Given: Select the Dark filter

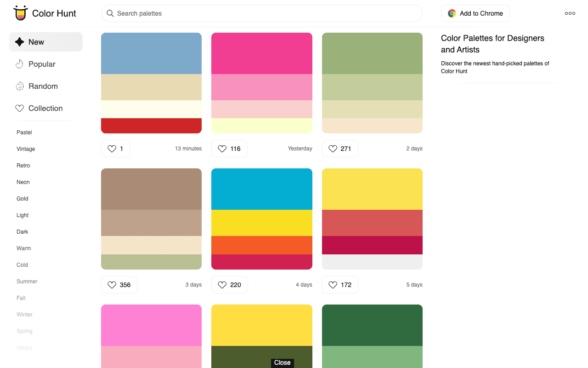Looking at the screenshot, I should click(22, 232).
